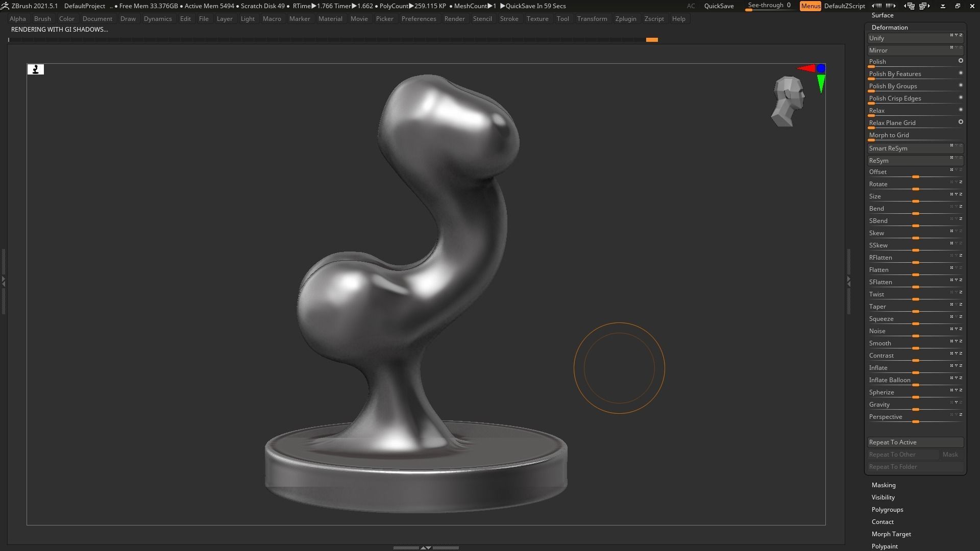Open the Zplugin menu
The height and width of the screenshot is (551, 980).
tap(626, 19)
